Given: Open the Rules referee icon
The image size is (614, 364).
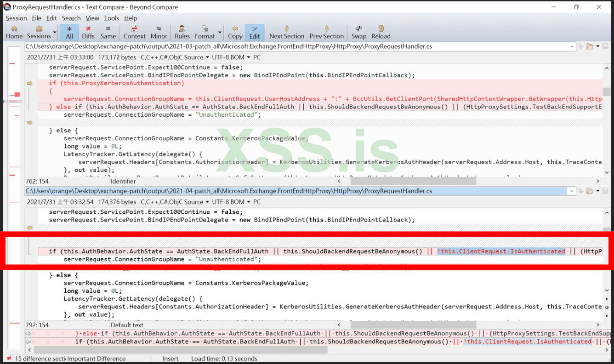Looking at the screenshot, I should coord(182,32).
